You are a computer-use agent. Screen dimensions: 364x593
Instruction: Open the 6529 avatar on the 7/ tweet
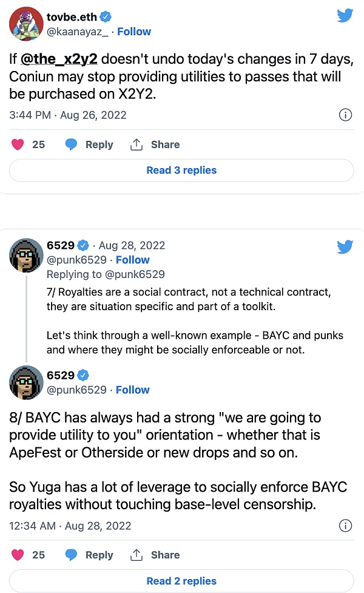(26, 255)
